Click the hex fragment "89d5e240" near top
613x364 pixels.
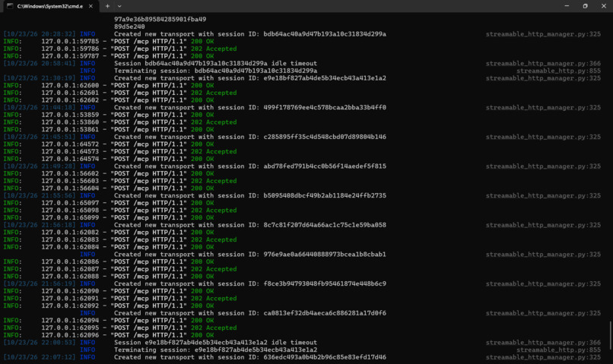(x=129, y=27)
